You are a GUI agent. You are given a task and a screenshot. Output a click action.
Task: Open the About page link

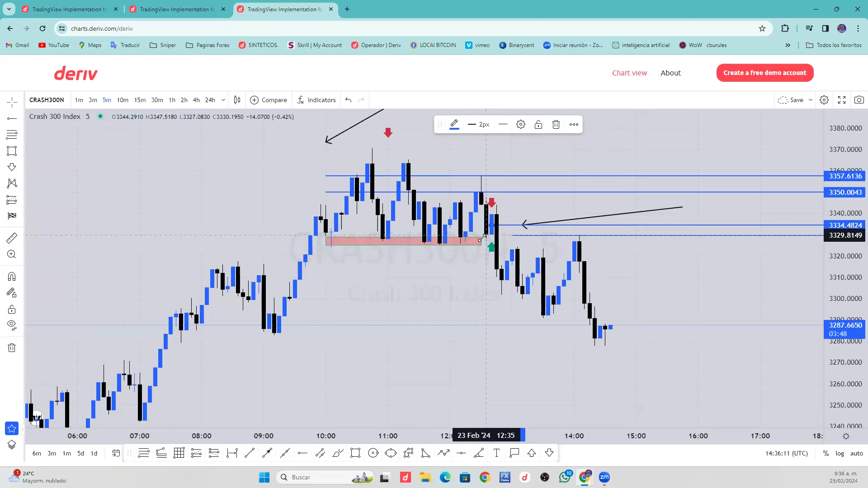(670, 73)
